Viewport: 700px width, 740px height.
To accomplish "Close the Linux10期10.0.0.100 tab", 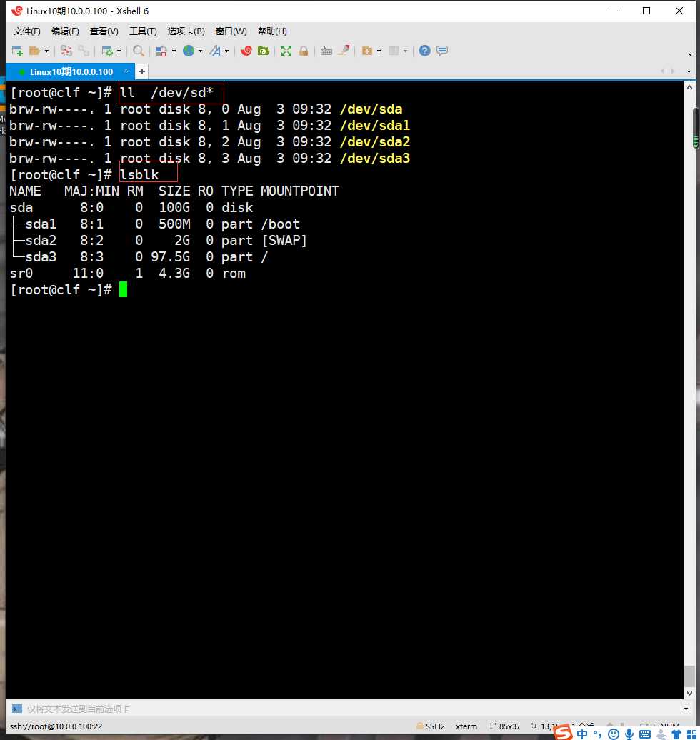I will coord(126,70).
